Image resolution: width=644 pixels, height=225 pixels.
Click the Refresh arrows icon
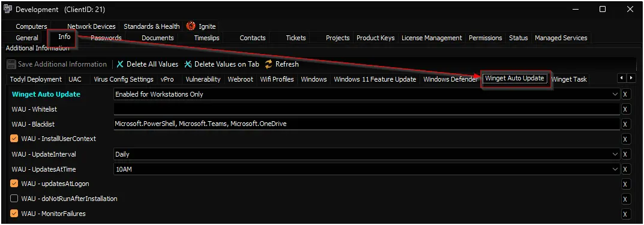click(269, 64)
